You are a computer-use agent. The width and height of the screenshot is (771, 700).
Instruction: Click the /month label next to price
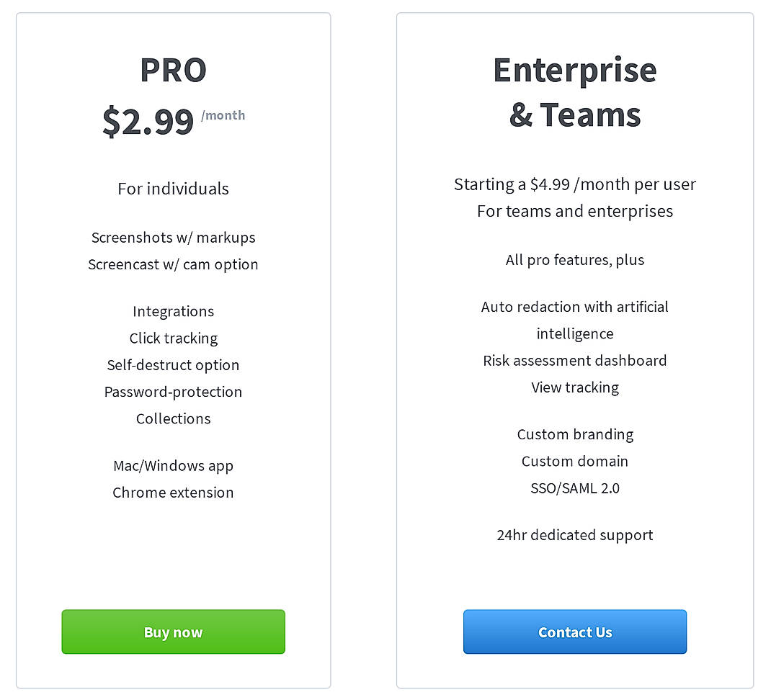coord(223,115)
